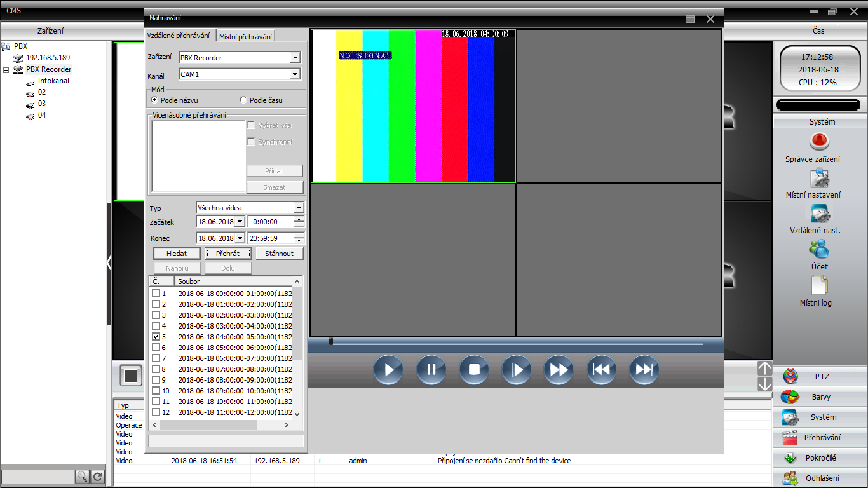
Task: Open the Typ Všechna videa dropdown
Action: pyautogui.click(x=299, y=208)
